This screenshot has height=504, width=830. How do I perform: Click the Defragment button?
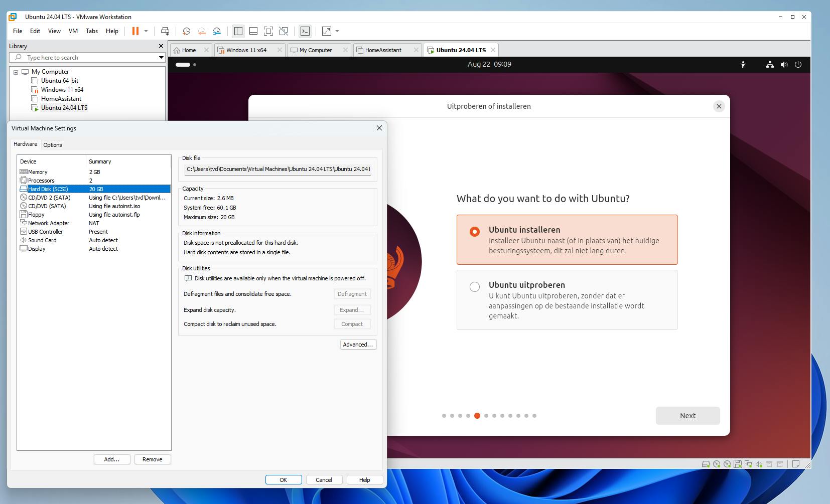click(352, 294)
